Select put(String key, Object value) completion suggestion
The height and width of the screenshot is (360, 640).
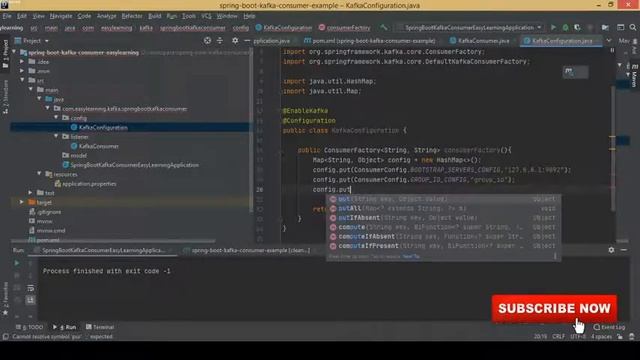(x=443, y=199)
